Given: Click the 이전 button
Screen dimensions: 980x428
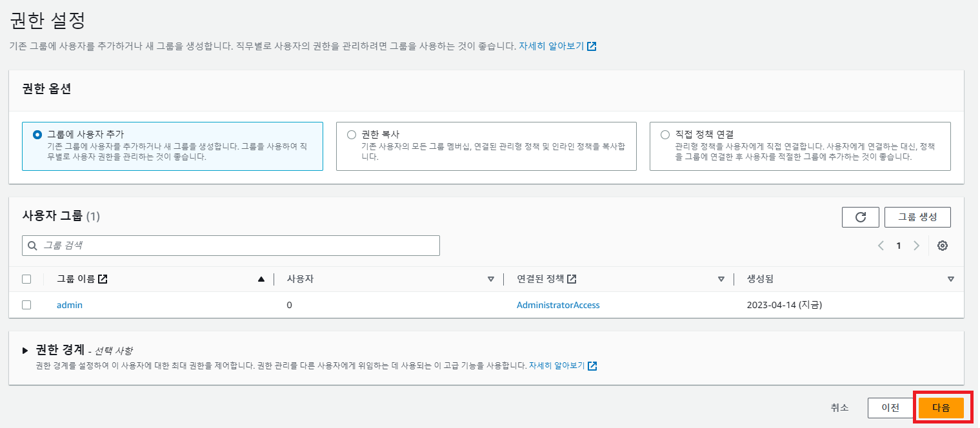Looking at the screenshot, I should pyautogui.click(x=890, y=408).
